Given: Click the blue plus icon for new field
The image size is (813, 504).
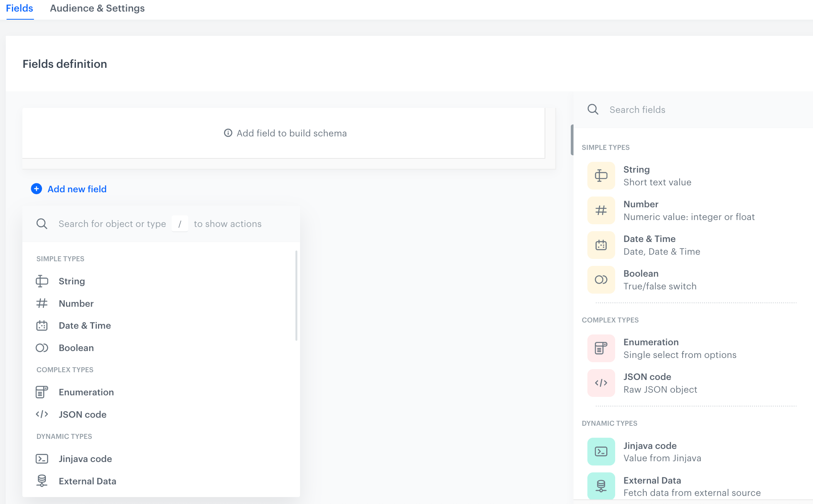Looking at the screenshot, I should pyautogui.click(x=36, y=189).
